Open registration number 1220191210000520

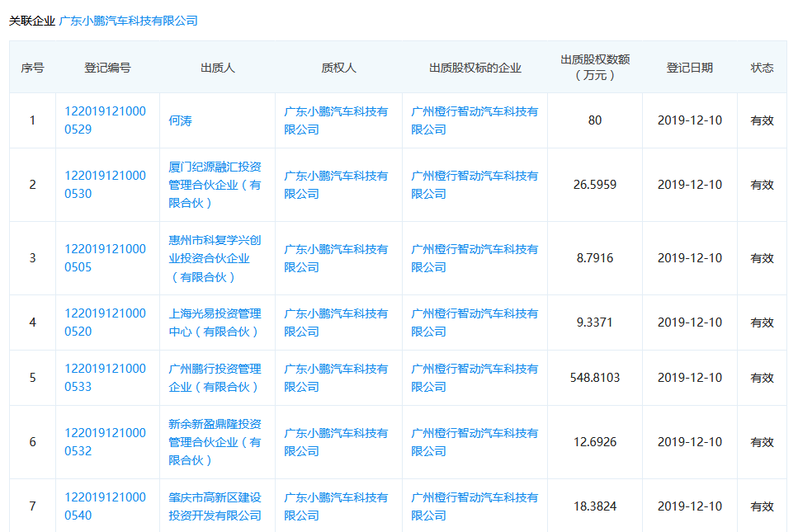(106, 322)
